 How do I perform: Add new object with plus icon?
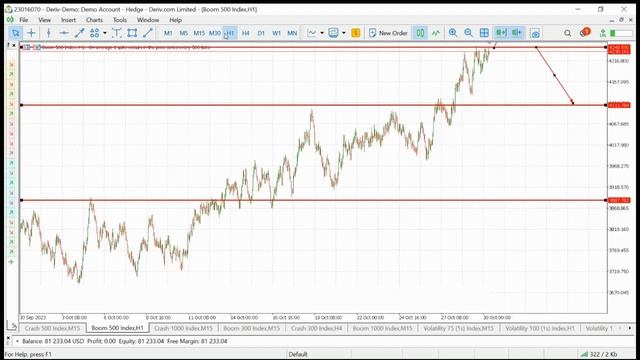(x=11, y=262)
